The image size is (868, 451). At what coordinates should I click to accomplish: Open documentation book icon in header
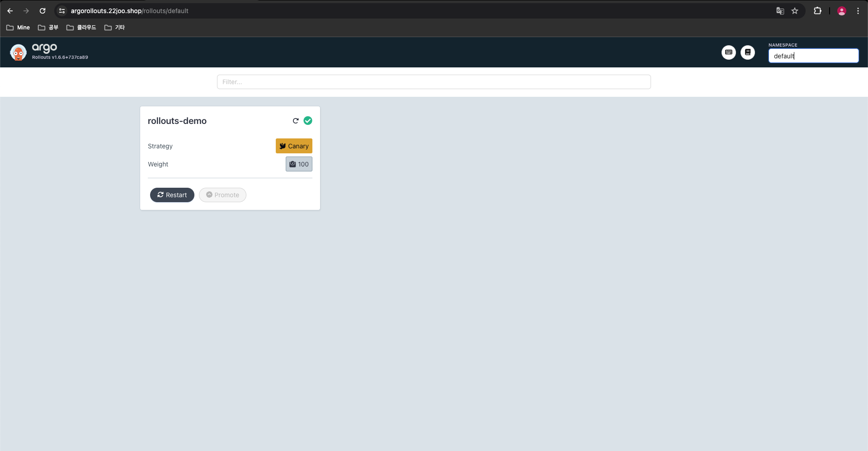[747, 52]
